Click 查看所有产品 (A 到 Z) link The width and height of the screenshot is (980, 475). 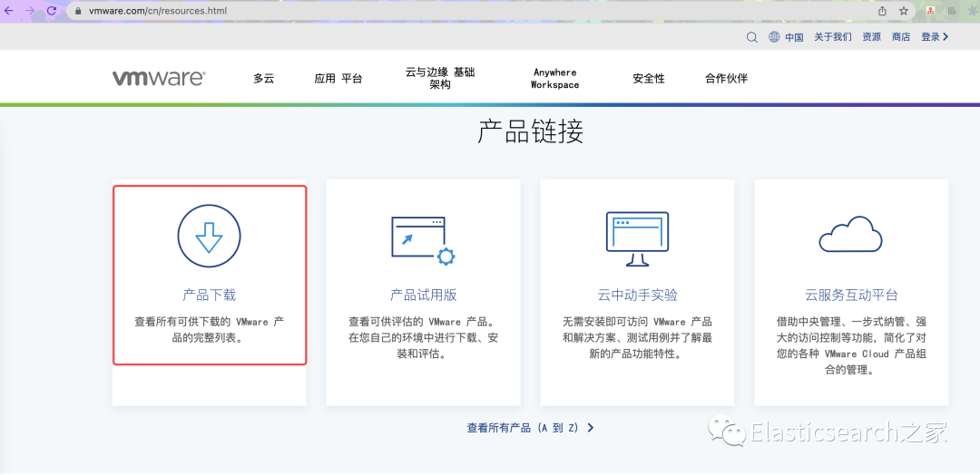point(523,428)
